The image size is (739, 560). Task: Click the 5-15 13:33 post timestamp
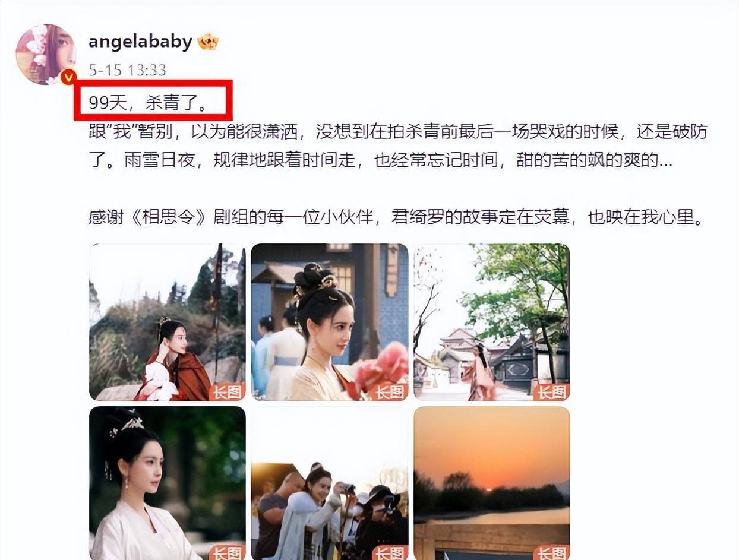coord(127,70)
